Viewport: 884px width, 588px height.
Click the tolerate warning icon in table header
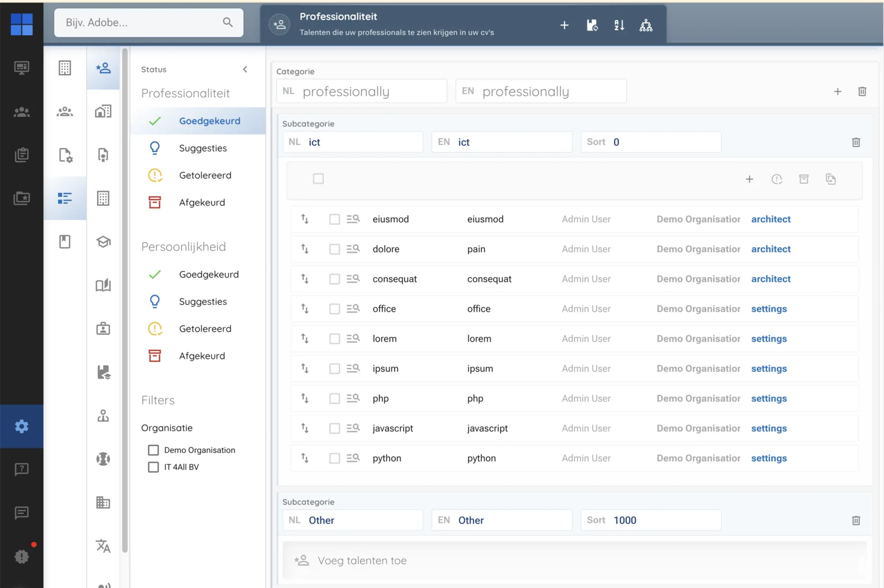click(777, 179)
